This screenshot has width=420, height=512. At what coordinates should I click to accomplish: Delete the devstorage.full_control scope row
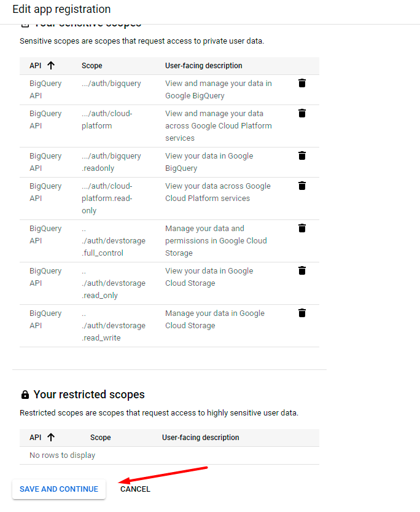302,228
